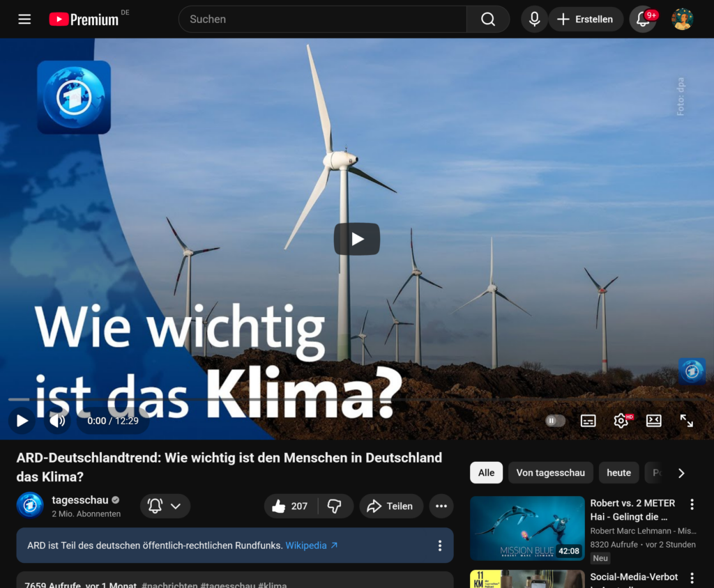Toggle subtitles on the player
The height and width of the screenshot is (588, 714).
(x=588, y=420)
